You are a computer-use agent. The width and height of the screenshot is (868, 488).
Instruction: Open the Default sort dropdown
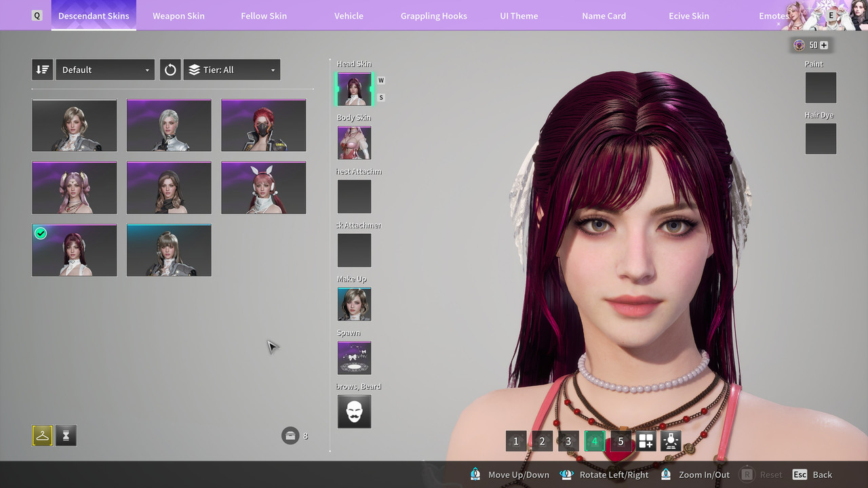click(105, 70)
